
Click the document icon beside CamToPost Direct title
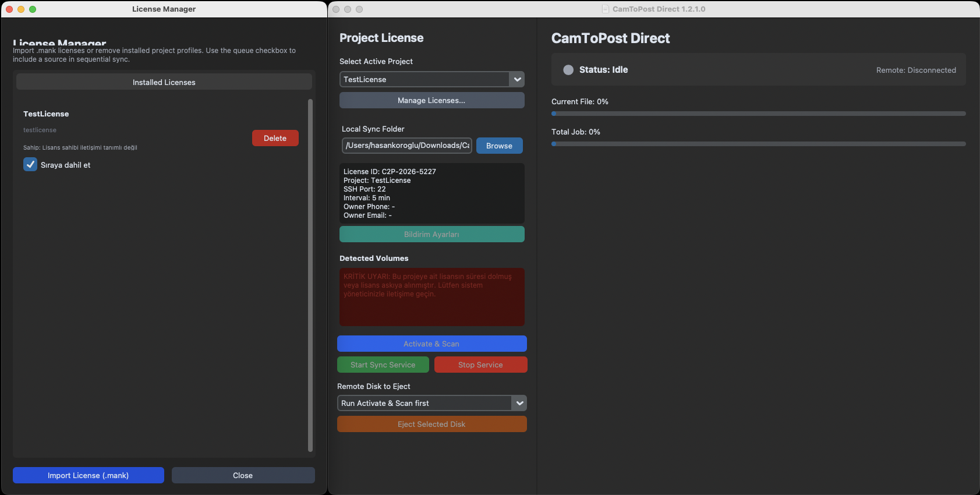(606, 9)
